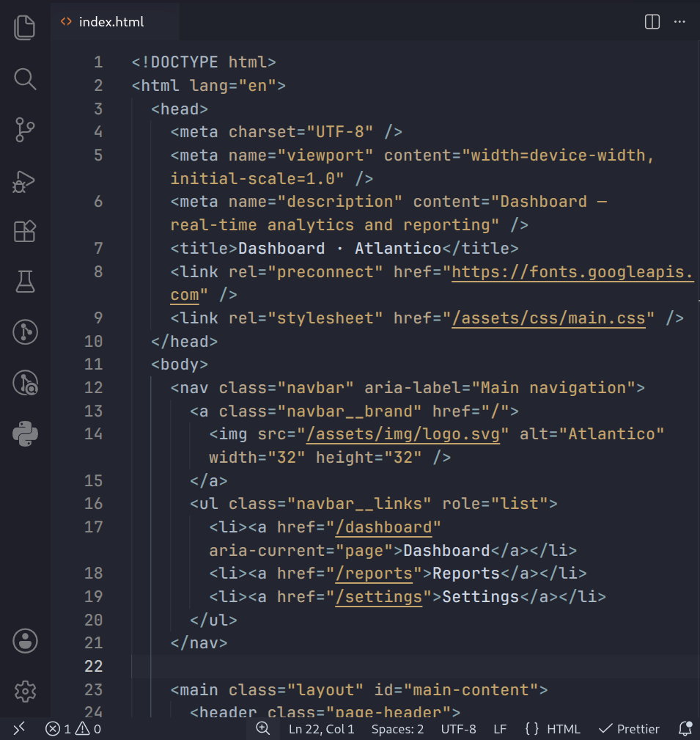
Task: Click the Ln 22, Col 1 indicator
Action: (321, 729)
